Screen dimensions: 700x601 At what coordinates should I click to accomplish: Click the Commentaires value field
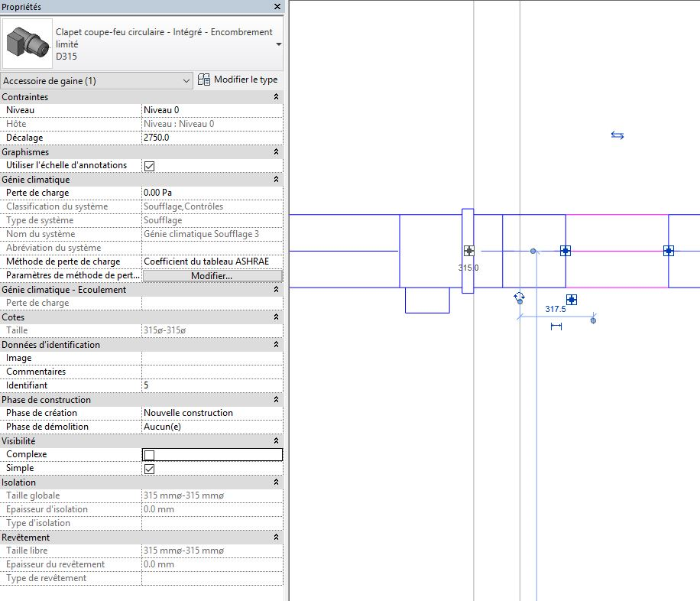pyautogui.click(x=212, y=372)
